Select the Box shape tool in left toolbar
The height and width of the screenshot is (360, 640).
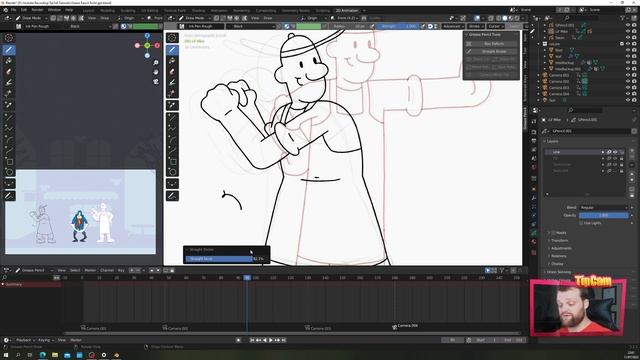coord(9,162)
